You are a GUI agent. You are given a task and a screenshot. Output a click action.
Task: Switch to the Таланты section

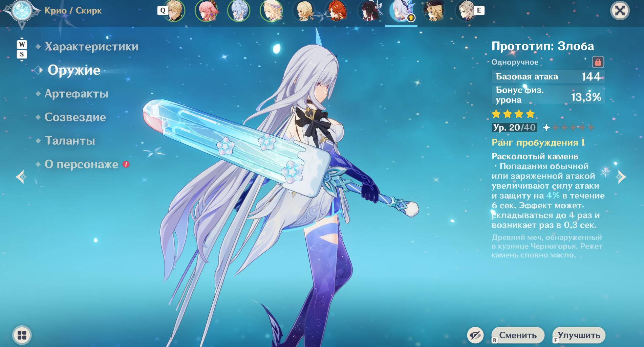(70, 141)
